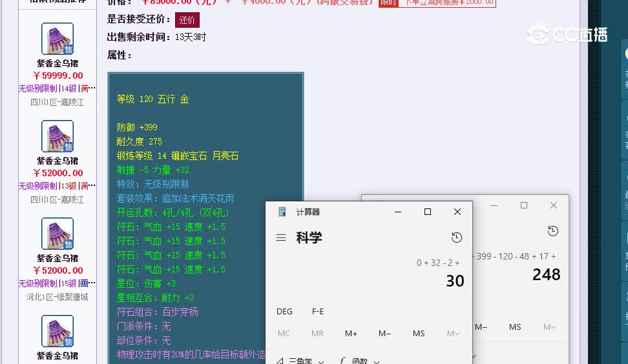Open history in the front 科学 calculator
Viewport: 628px width, 364px height.
point(457,238)
